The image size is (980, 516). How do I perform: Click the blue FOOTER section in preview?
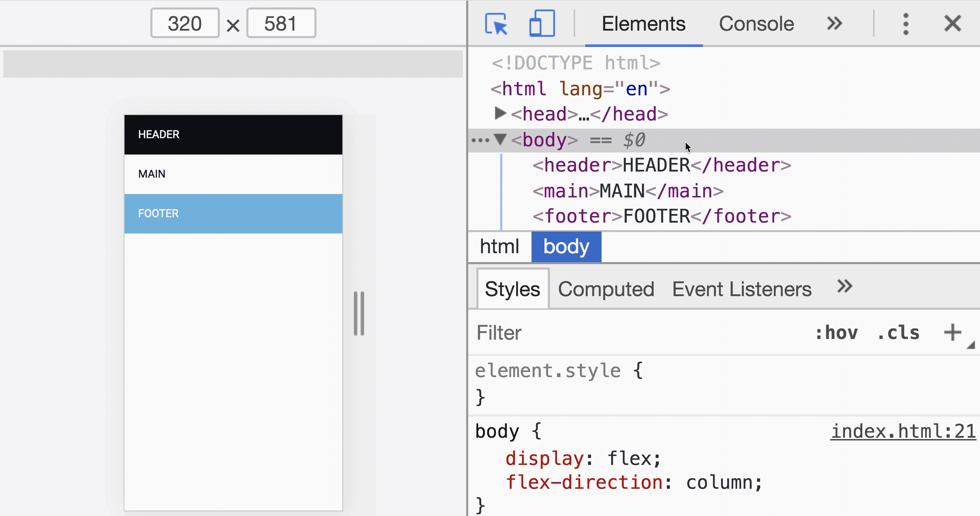click(233, 213)
